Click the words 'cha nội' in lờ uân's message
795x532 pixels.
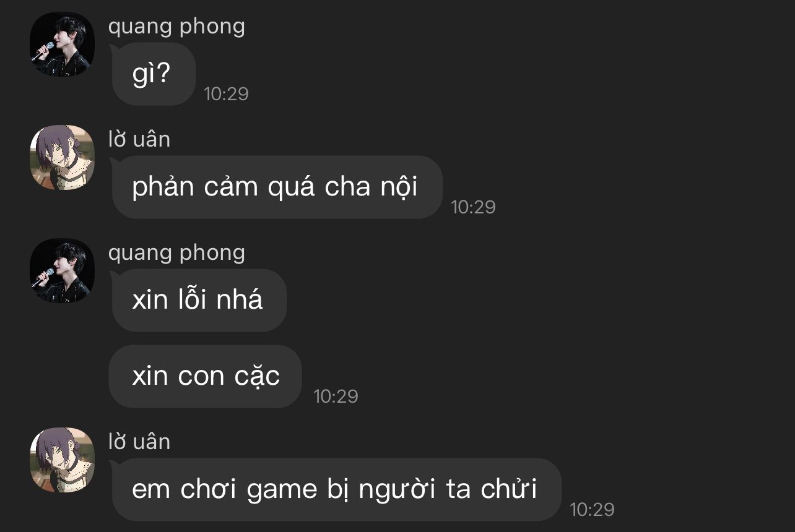[371, 187]
